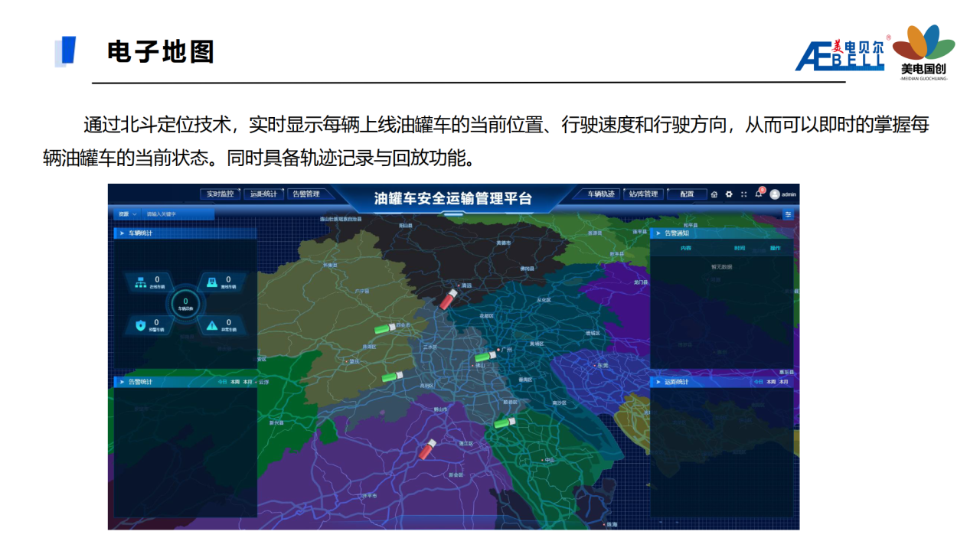
Task: Click the 东莞 city label on map
Action: pos(602,365)
